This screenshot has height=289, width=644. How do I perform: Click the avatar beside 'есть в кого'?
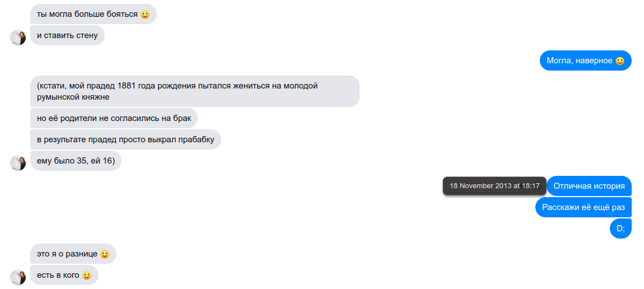pos(18,277)
